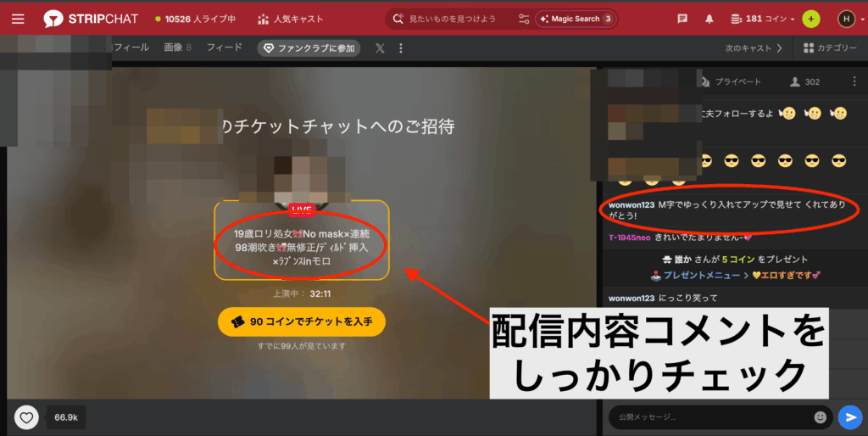Go to the Stripchat logo home
868x436 pixels.
pos(91,19)
